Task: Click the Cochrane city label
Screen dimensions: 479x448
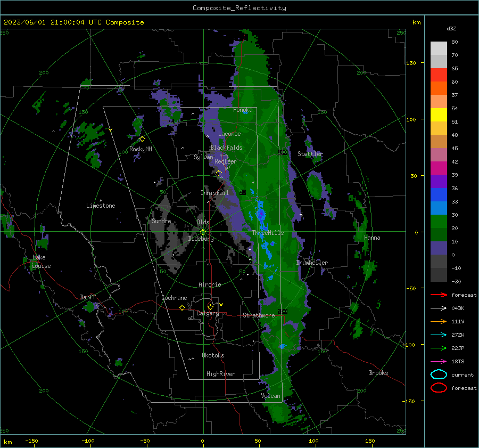Action: (174, 298)
